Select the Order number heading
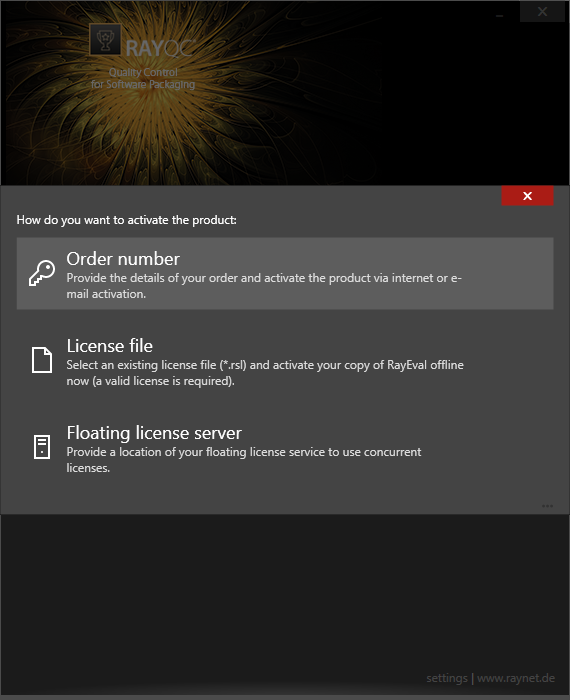The height and width of the screenshot is (700, 570). (123, 259)
